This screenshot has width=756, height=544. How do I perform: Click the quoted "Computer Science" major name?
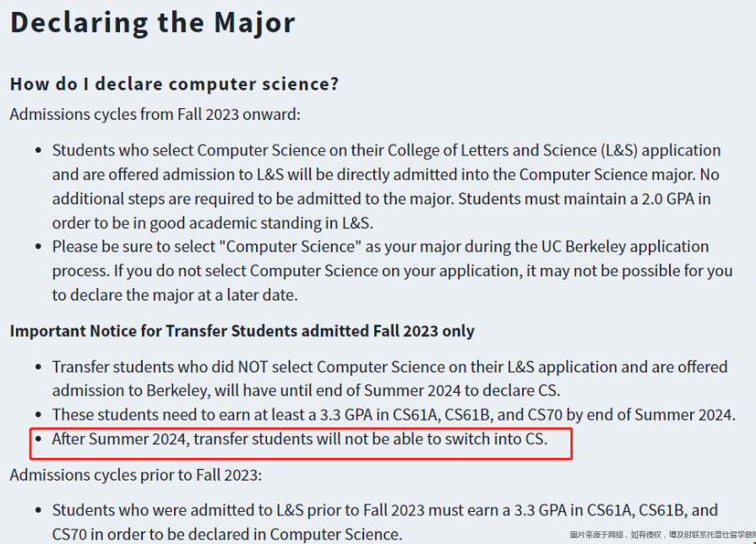pos(290,247)
